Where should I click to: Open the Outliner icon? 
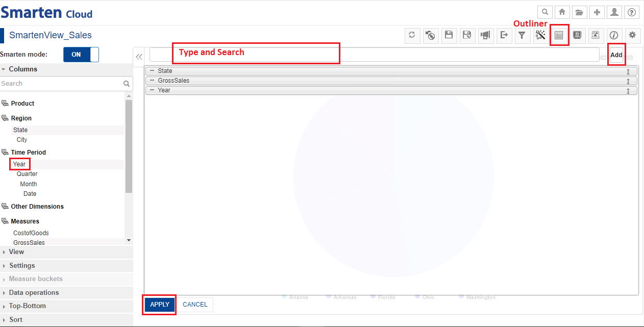coord(559,35)
